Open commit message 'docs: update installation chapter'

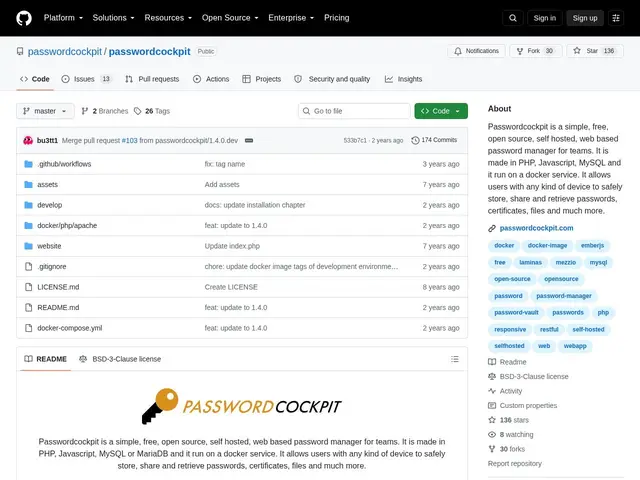(255, 205)
